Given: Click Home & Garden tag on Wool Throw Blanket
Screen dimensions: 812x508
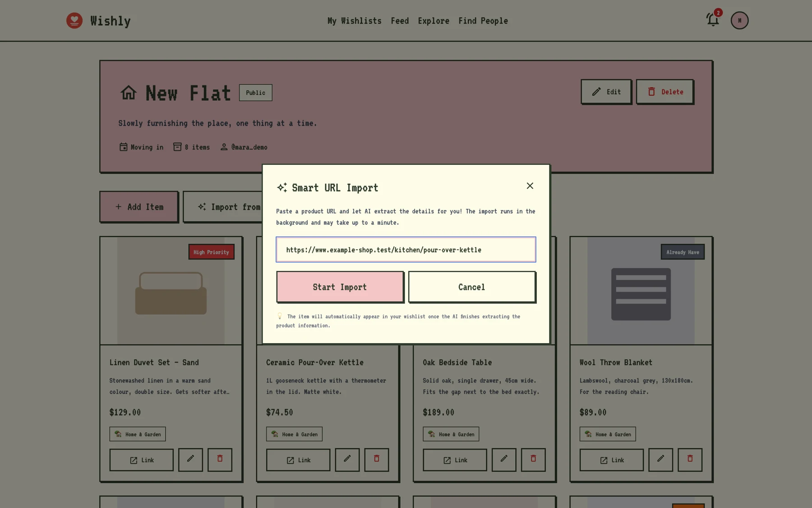Looking at the screenshot, I should tap(608, 434).
